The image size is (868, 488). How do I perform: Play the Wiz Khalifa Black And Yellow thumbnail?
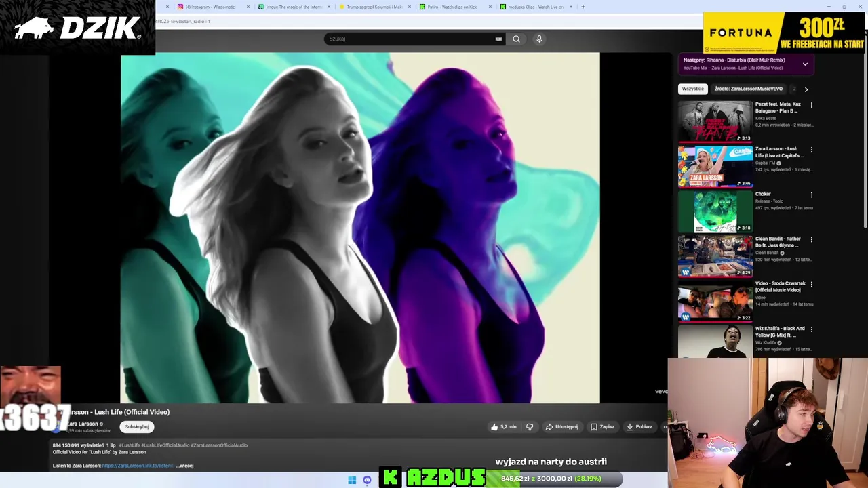(715, 341)
